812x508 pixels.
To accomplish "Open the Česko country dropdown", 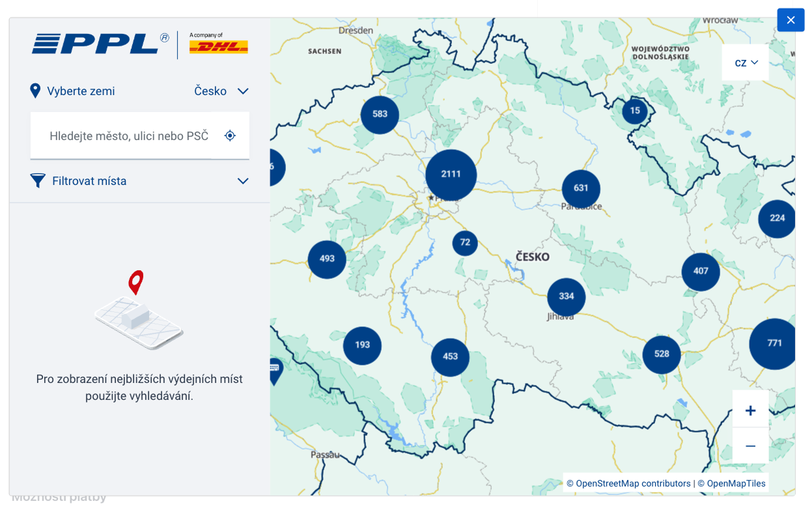I will (x=221, y=91).
